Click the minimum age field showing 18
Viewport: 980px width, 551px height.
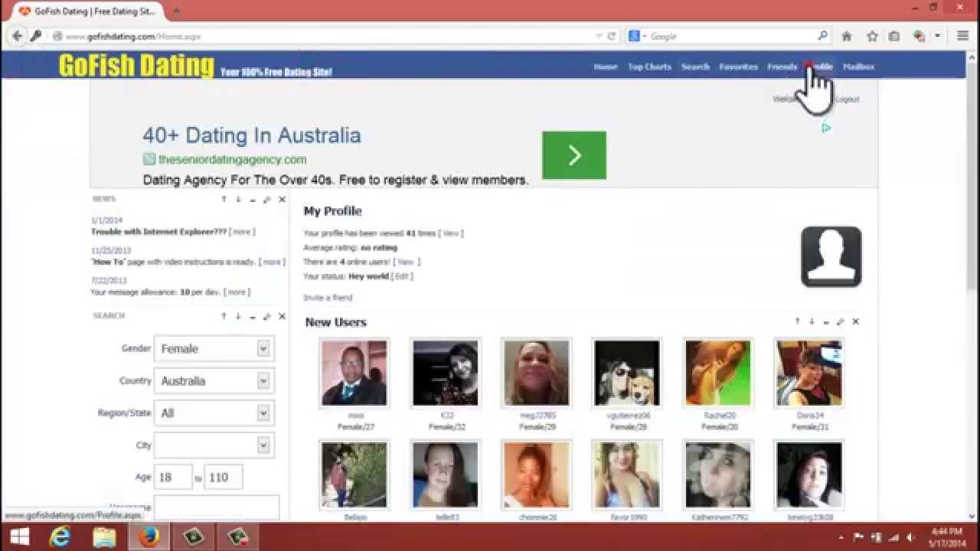173,477
